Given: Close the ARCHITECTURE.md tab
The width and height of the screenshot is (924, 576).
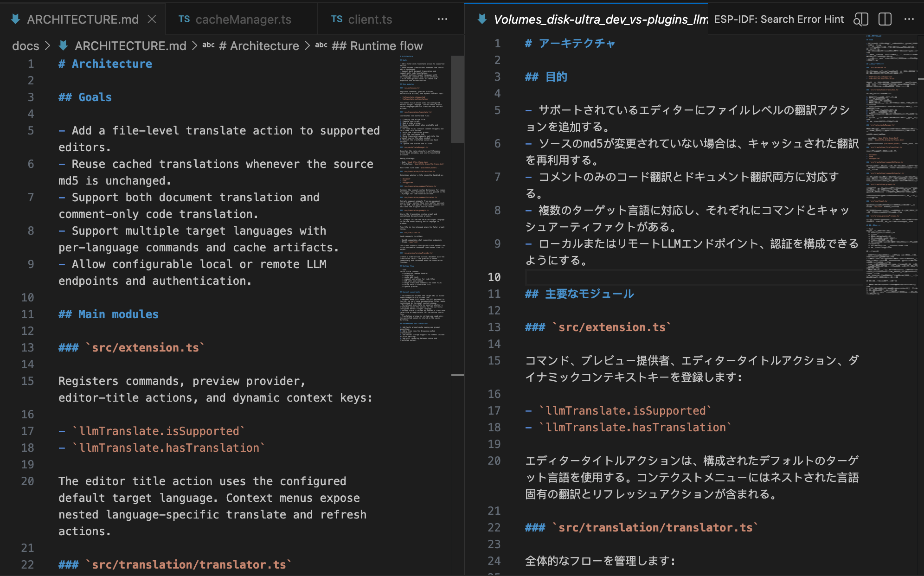Looking at the screenshot, I should pos(152,19).
